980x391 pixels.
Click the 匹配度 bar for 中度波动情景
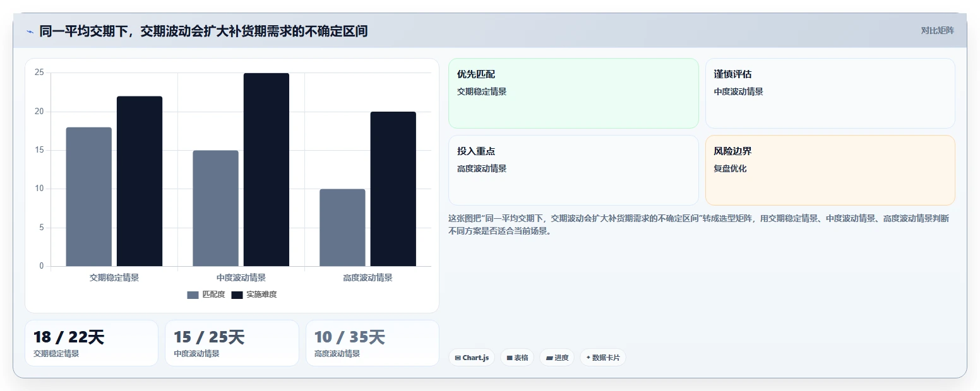pyautogui.click(x=215, y=208)
